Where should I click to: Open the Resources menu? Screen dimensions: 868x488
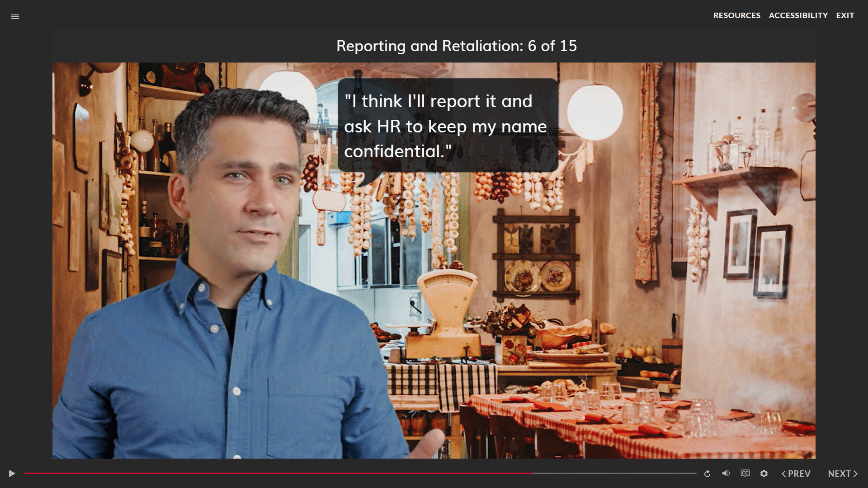[x=737, y=15]
